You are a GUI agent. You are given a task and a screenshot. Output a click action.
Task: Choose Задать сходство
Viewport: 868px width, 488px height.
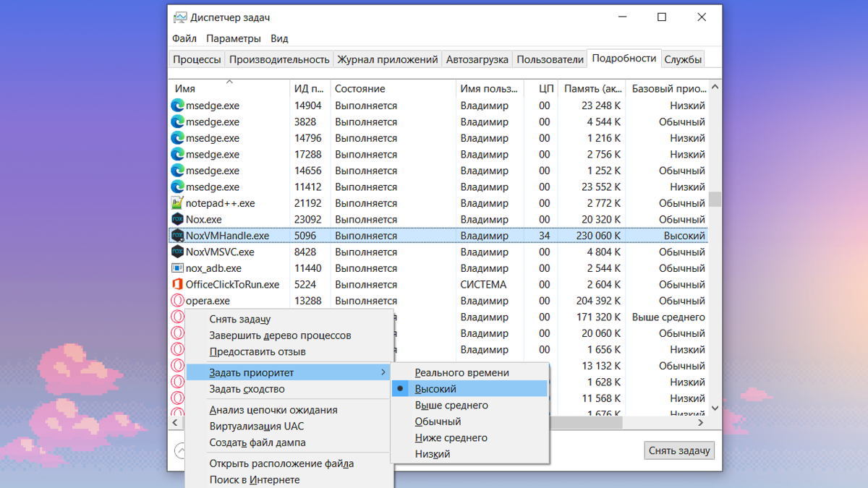pos(289,389)
